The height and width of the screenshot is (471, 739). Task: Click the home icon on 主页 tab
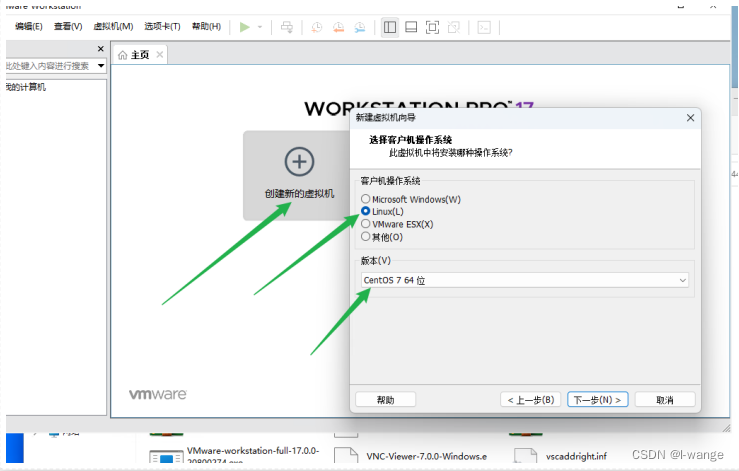tap(123, 55)
